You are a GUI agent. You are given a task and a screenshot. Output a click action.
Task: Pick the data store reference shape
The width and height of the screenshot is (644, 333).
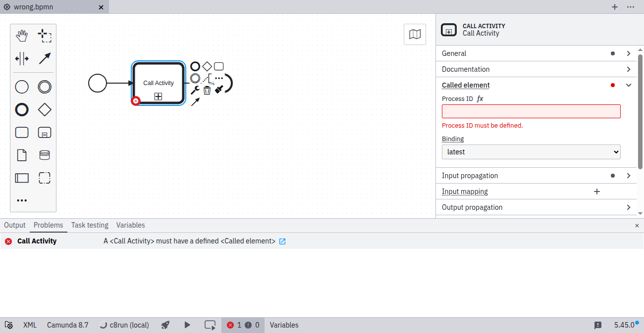(x=45, y=155)
